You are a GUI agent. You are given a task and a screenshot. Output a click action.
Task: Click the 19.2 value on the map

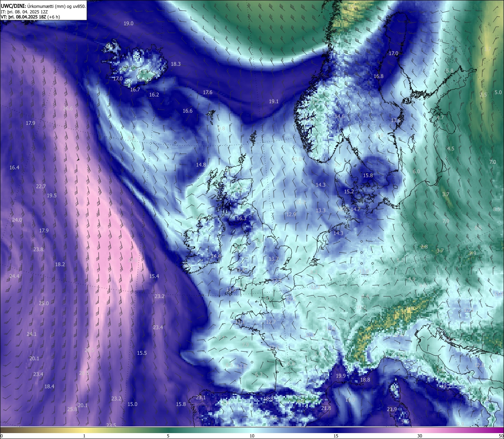point(446,387)
